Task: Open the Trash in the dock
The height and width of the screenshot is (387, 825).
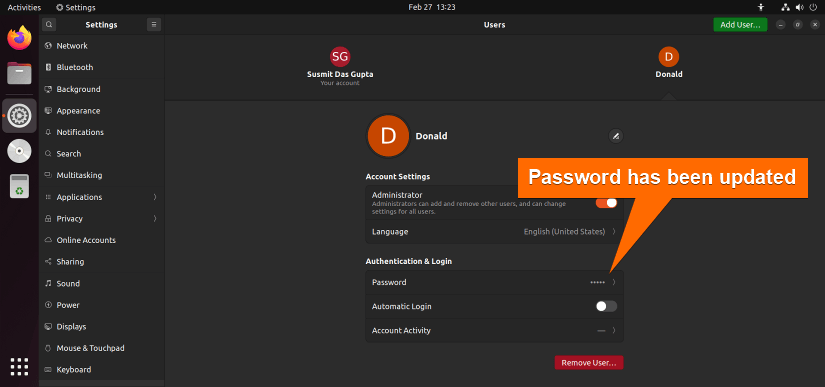Action: [x=19, y=186]
